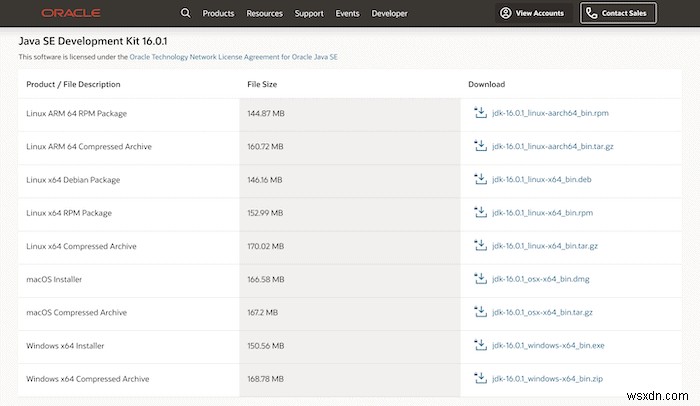Click the Product / File Description column header
The image size is (700, 406).
73,84
